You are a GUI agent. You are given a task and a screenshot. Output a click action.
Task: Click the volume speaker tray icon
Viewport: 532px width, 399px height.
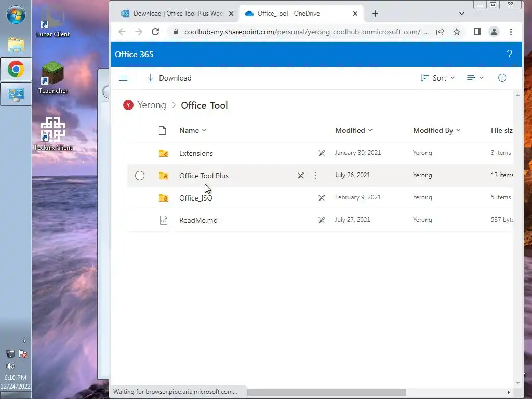coord(10,366)
